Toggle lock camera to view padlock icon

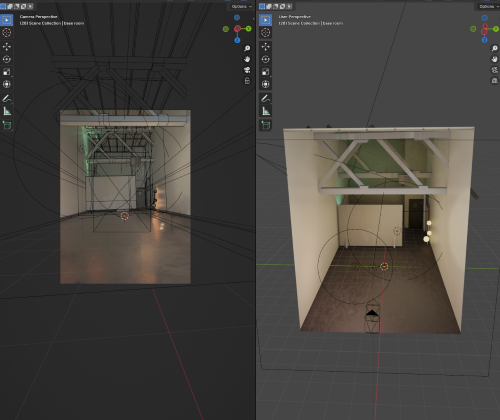[247, 81]
